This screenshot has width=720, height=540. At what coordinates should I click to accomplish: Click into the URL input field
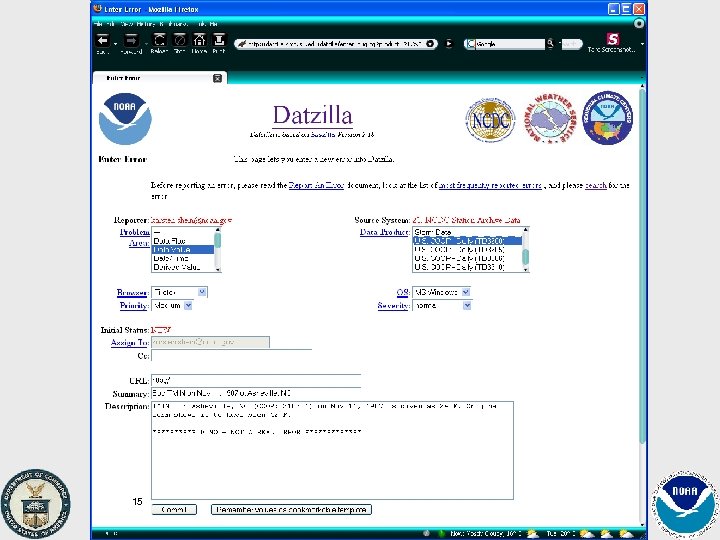(x=256, y=380)
